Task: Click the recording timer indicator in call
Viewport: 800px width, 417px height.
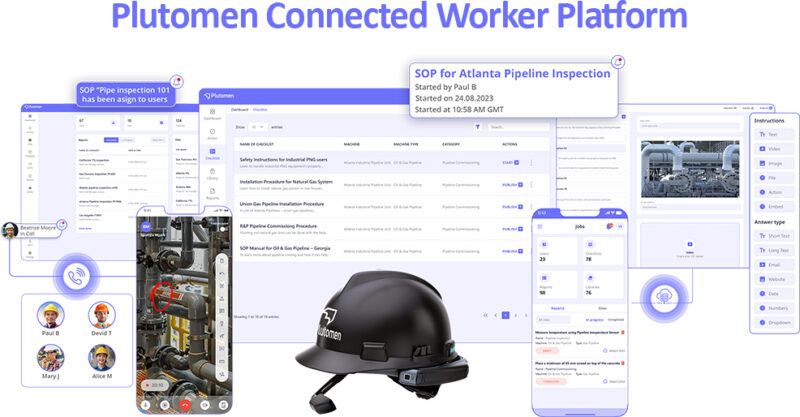Action: (155, 385)
